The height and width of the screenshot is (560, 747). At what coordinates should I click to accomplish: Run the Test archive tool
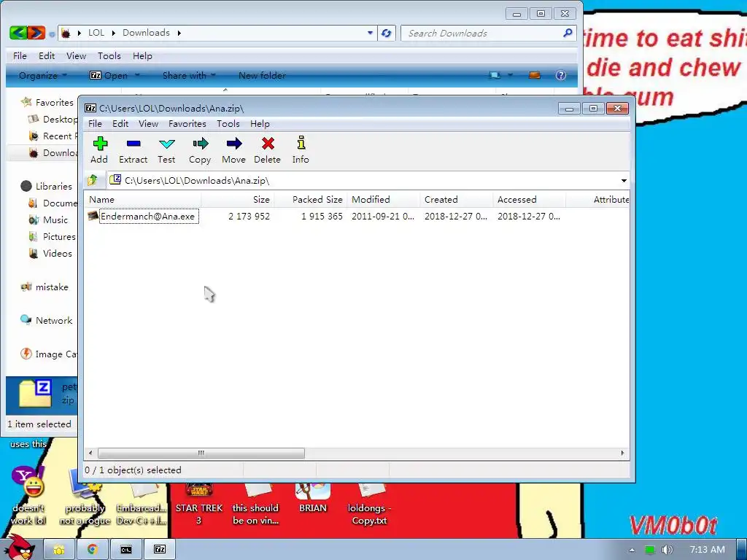[x=166, y=150]
